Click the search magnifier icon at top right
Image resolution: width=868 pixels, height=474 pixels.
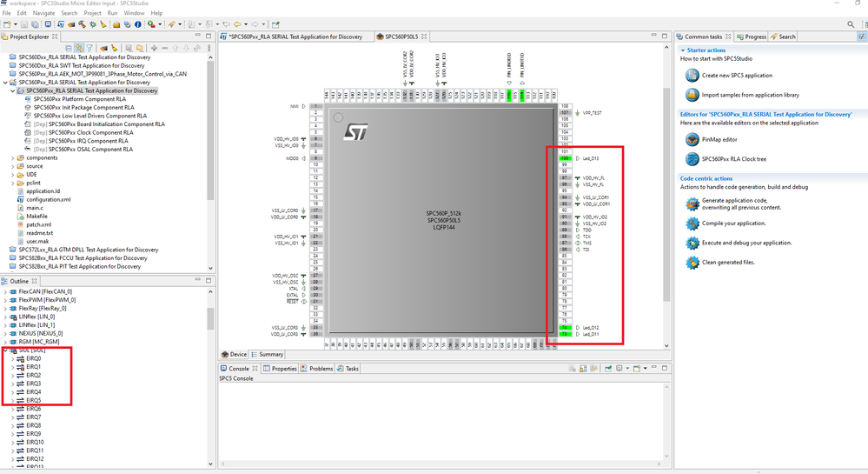tap(851, 24)
